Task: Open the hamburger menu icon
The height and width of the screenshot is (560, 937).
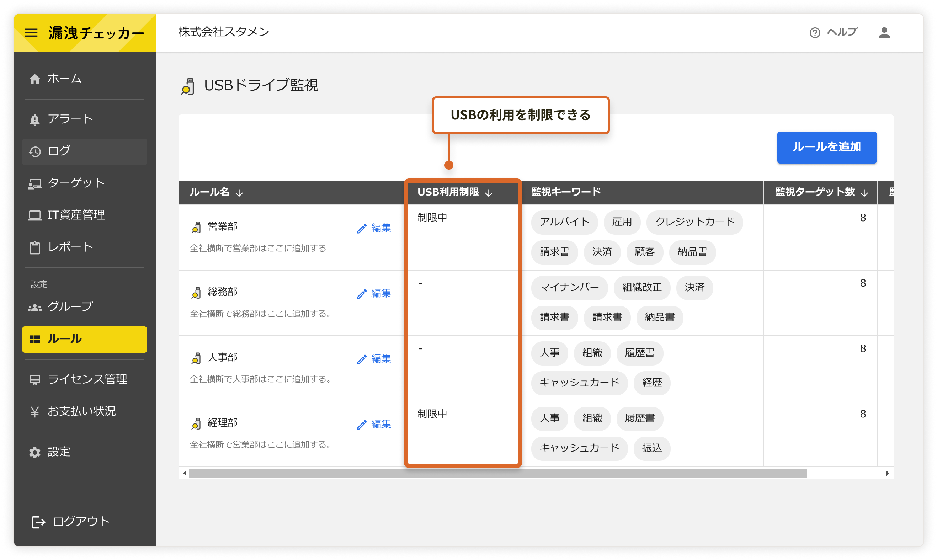Action: [x=31, y=33]
